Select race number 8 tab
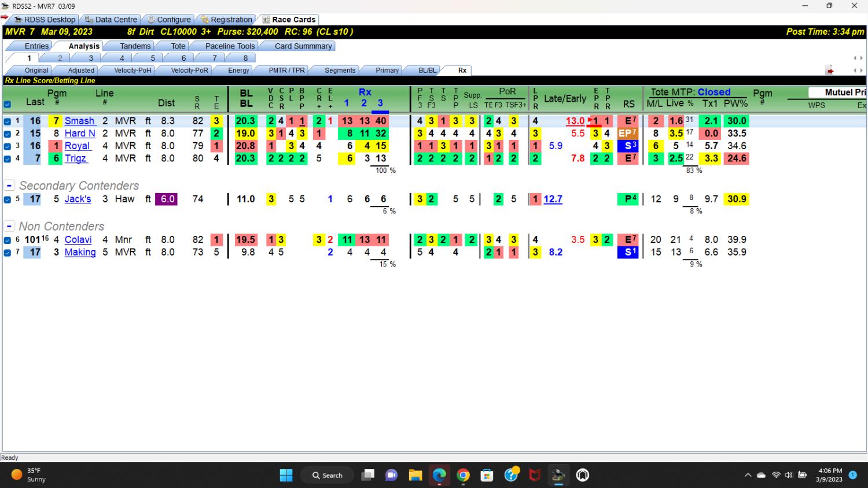868x488 pixels. [245, 58]
